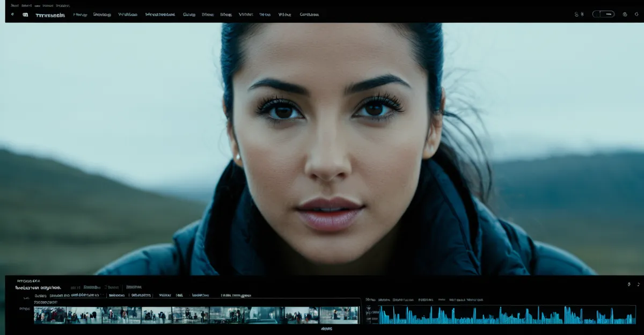
Task: Click the arrow icon at far right of top bar
Action: [637, 14]
